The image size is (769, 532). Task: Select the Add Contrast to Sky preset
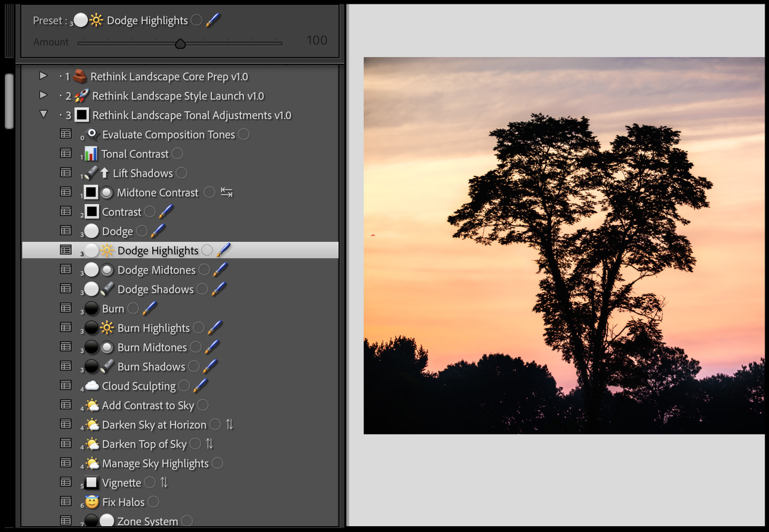pos(147,405)
